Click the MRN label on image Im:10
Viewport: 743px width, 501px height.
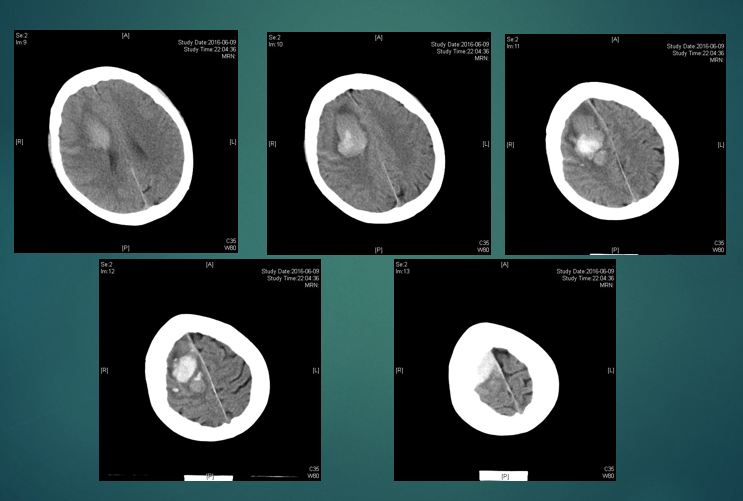tap(483, 59)
